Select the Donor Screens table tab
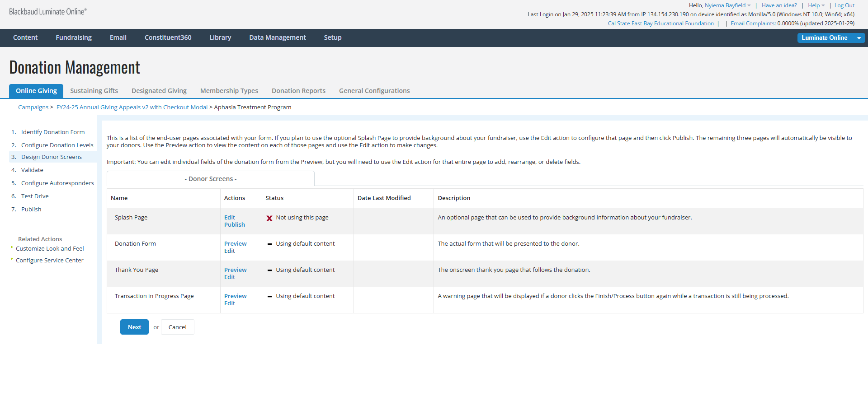868x415 pixels. 211,179
